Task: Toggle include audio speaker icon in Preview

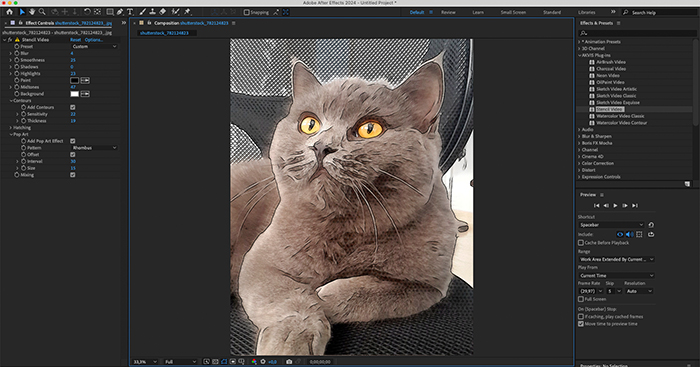Action: coord(629,234)
